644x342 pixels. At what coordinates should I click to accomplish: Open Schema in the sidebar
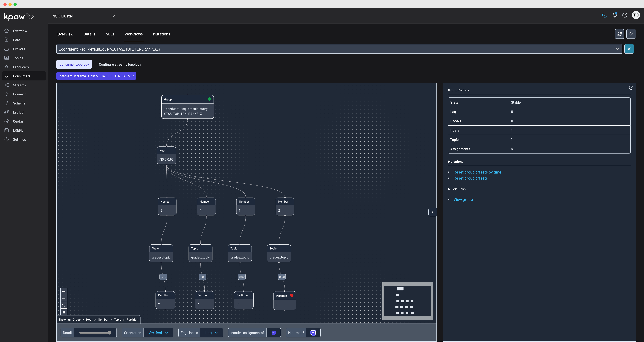tap(24, 103)
